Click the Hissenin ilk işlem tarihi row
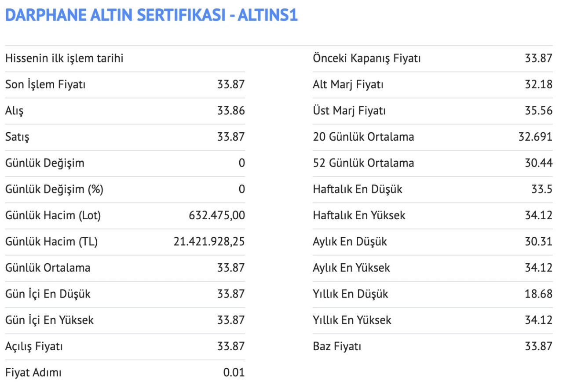Viewport: 563px width, 392px height. pyautogui.click(x=125, y=58)
